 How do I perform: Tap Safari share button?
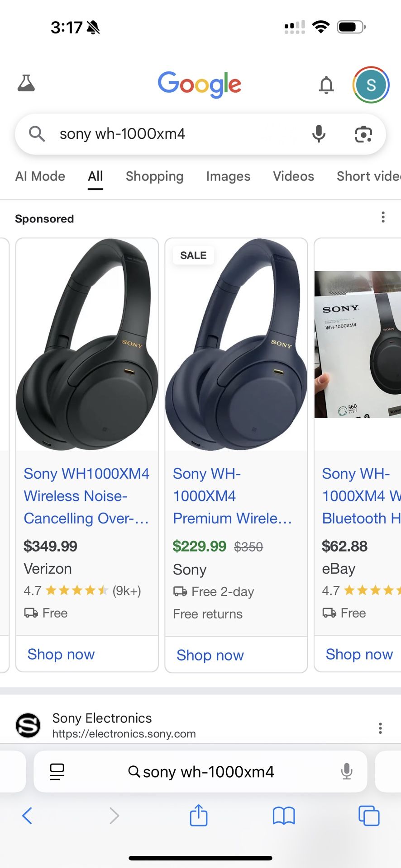pyautogui.click(x=199, y=816)
